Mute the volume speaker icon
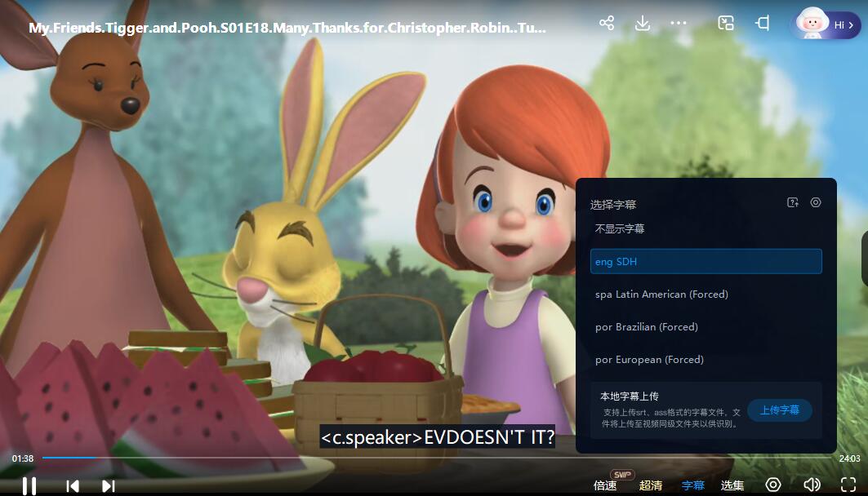The image size is (868, 496). coord(812,485)
